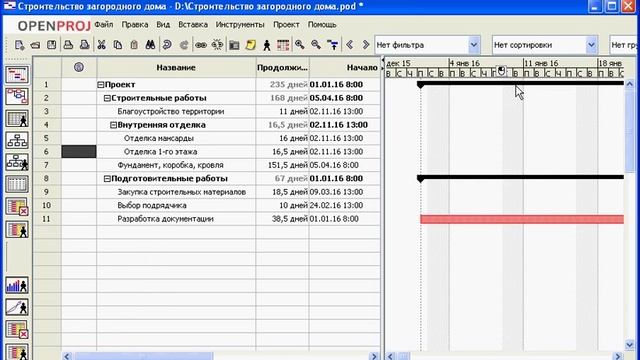Click the table horizontal scrollbar right arrow

tap(373, 356)
